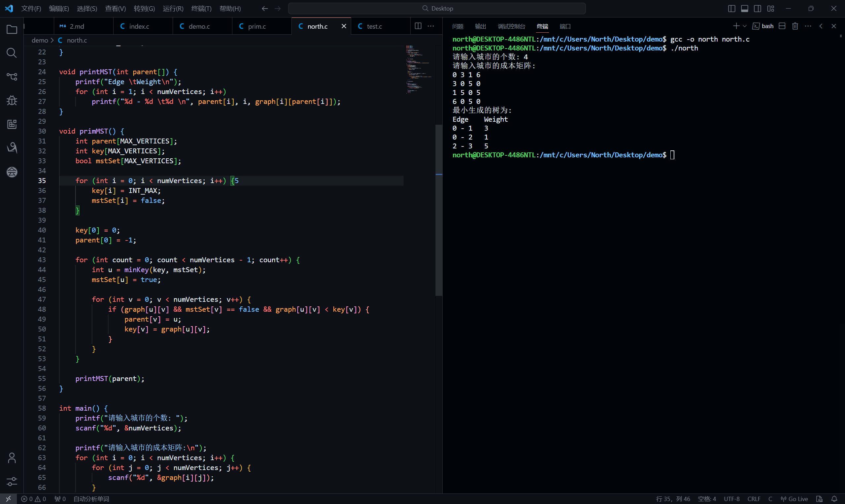Viewport: 845px width, 504px height.
Task: Open the Extensions view icon
Action: [12, 124]
